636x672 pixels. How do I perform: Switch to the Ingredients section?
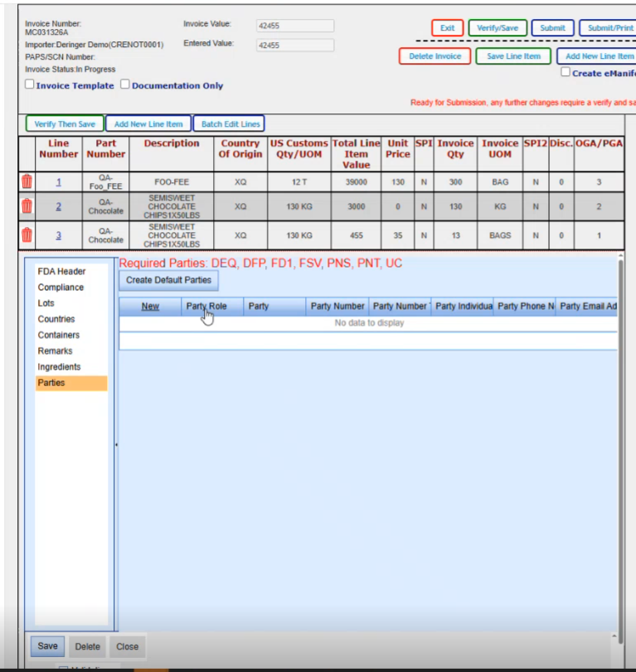(59, 367)
